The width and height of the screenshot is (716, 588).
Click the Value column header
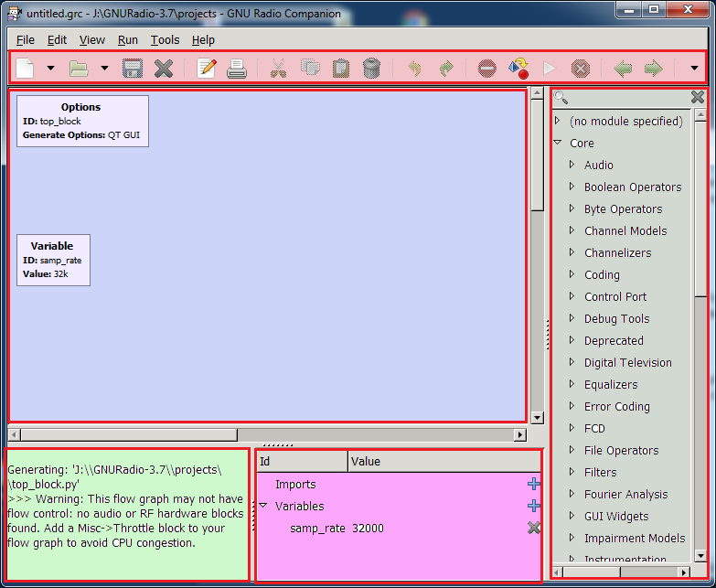444,461
